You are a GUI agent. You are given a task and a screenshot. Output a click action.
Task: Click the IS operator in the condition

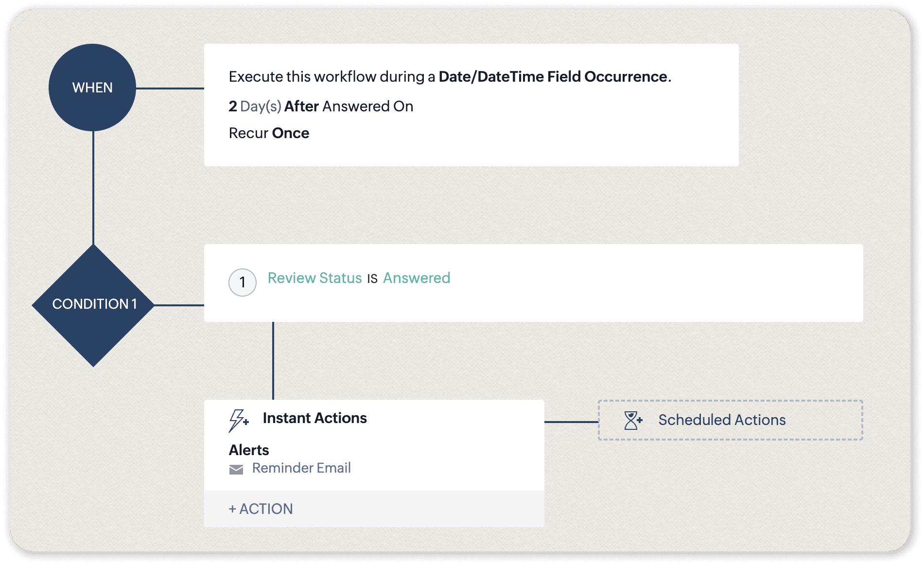click(372, 279)
